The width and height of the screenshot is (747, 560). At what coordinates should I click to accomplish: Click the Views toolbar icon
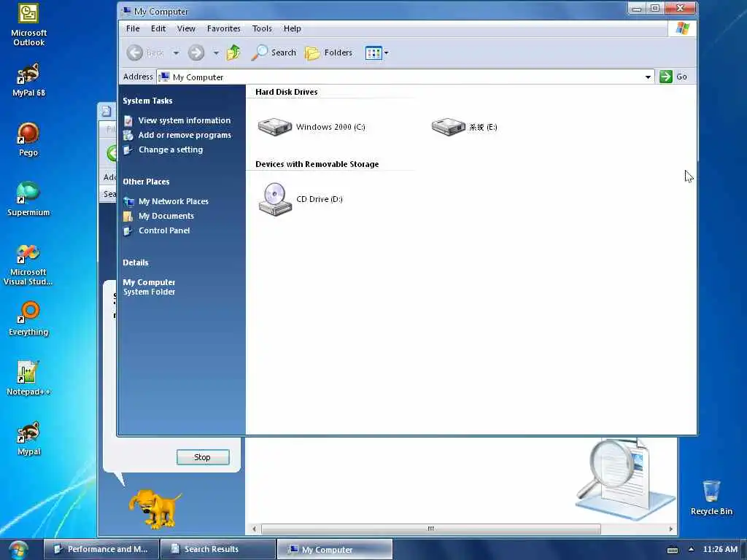click(373, 52)
